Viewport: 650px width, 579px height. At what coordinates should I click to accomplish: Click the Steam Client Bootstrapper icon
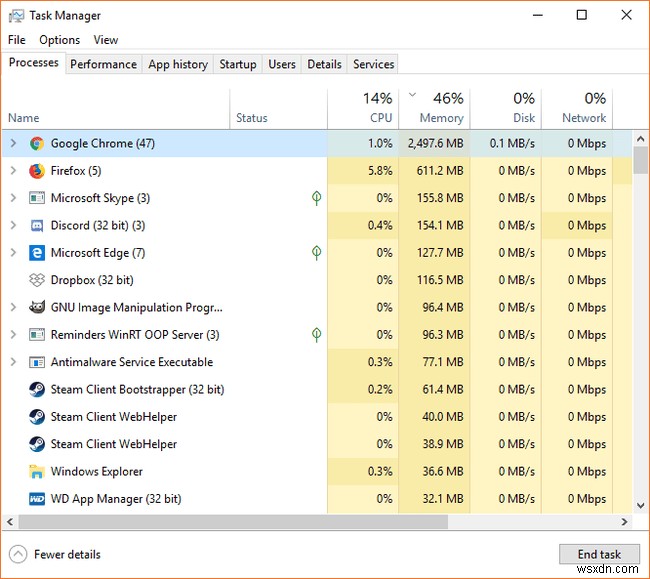37,389
